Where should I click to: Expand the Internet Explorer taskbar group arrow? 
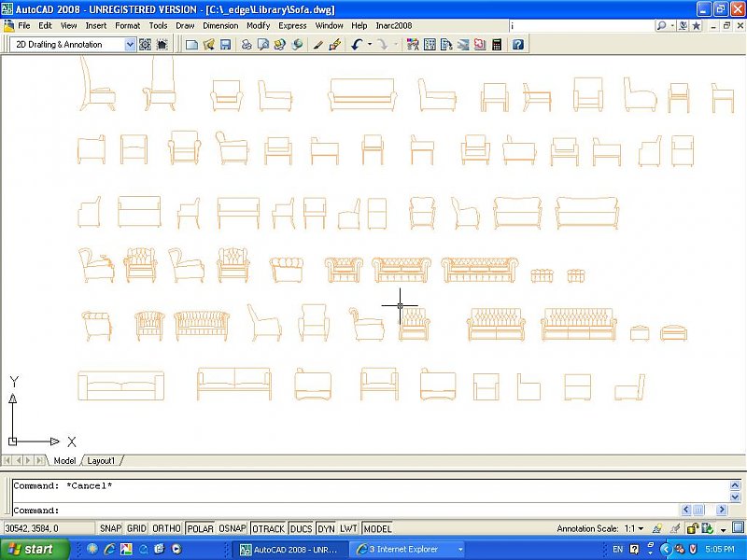(x=460, y=550)
